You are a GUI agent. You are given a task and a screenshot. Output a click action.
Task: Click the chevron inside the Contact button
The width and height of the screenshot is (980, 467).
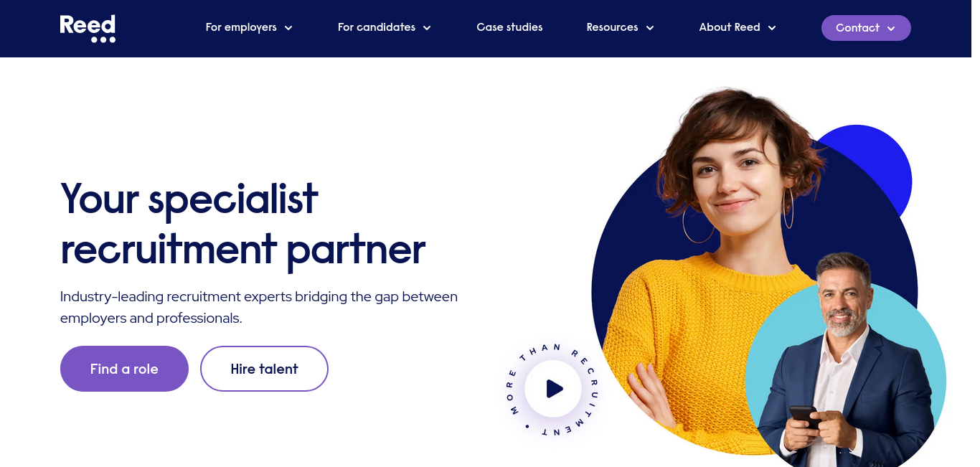(x=891, y=29)
